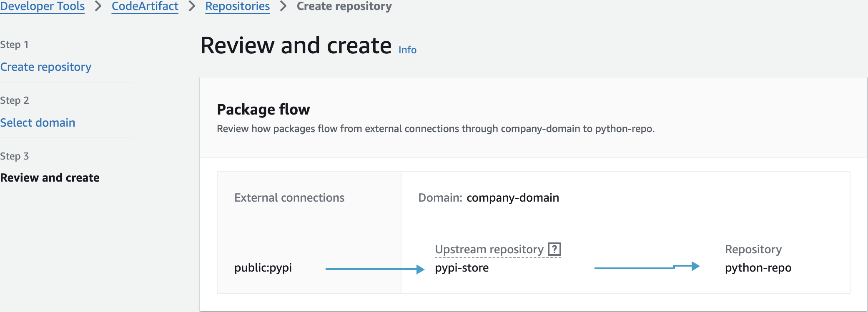
Task: Select the Review and create step
Action: [x=50, y=177]
